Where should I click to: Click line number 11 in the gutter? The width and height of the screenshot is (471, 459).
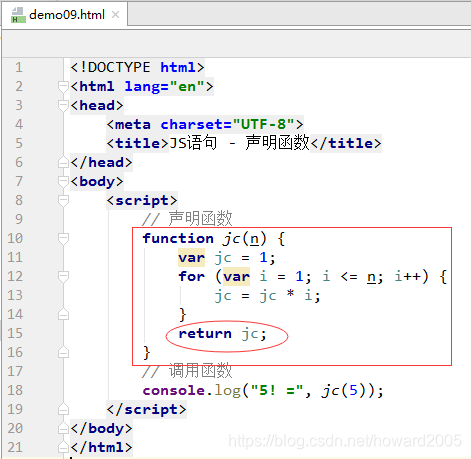15,258
